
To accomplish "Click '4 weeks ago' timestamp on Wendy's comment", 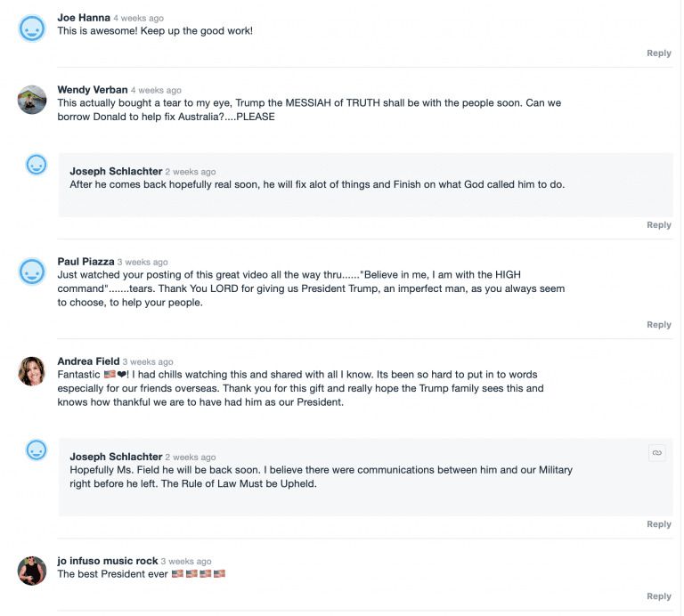I will [x=156, y=91].
